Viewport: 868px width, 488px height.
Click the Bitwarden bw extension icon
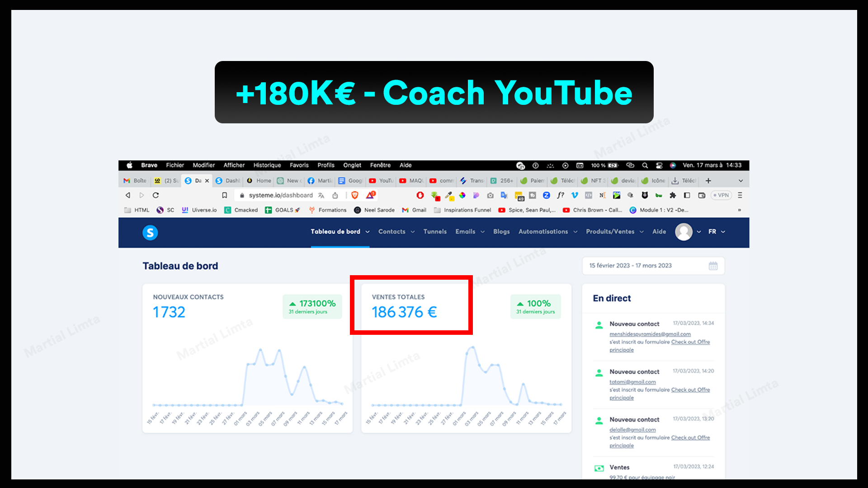click(659, 195)
